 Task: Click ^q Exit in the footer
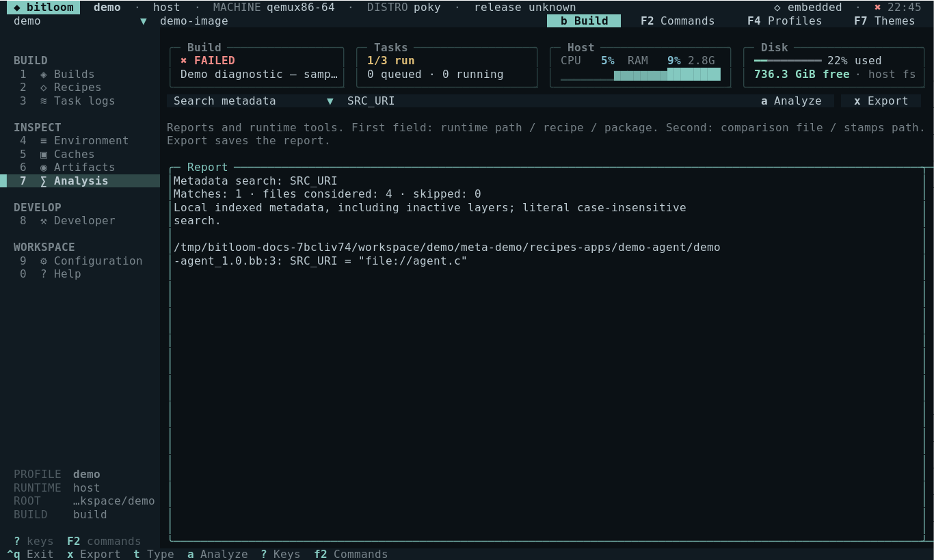(x=30, y=554)
